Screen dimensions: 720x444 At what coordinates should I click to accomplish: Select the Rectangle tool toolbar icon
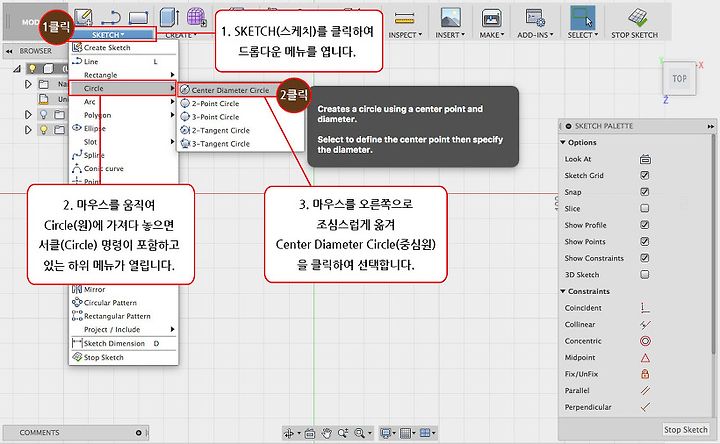pos(138,18)
